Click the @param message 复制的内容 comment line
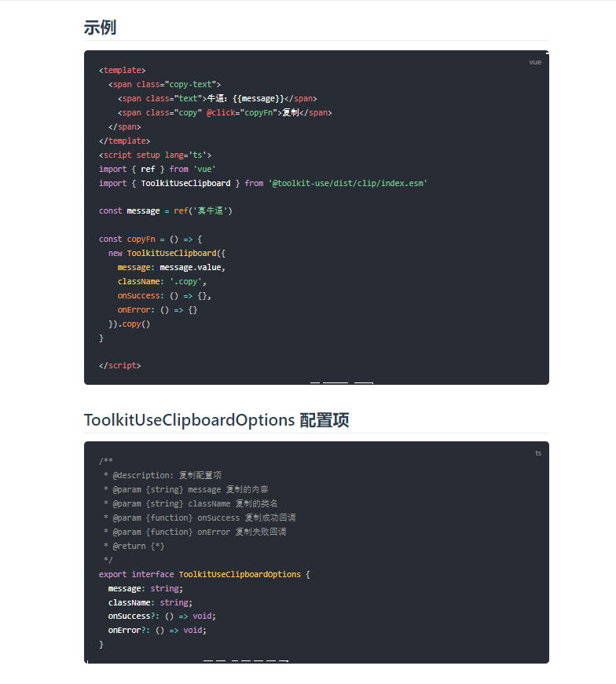 [186, 489]
